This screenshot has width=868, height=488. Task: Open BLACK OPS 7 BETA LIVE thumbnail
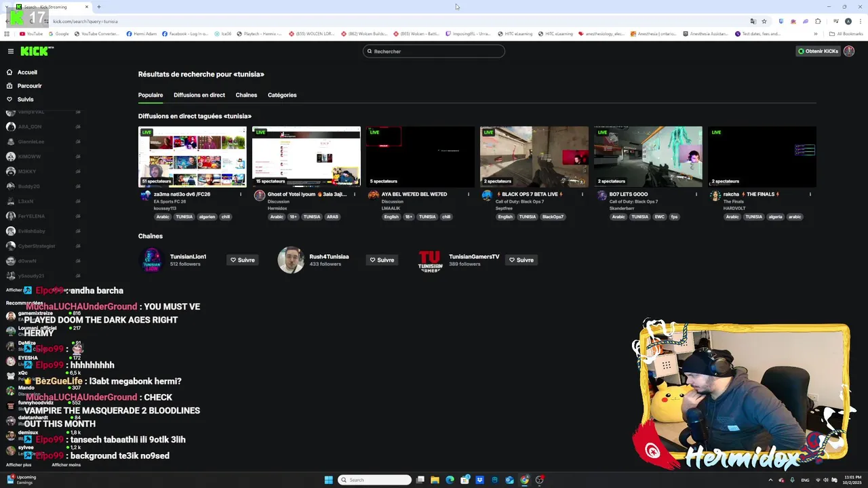click(x=534, y=157)
